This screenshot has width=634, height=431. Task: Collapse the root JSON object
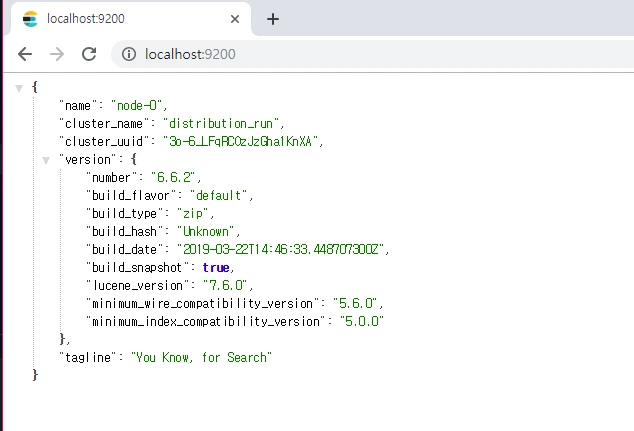click(x=19, y=88)
